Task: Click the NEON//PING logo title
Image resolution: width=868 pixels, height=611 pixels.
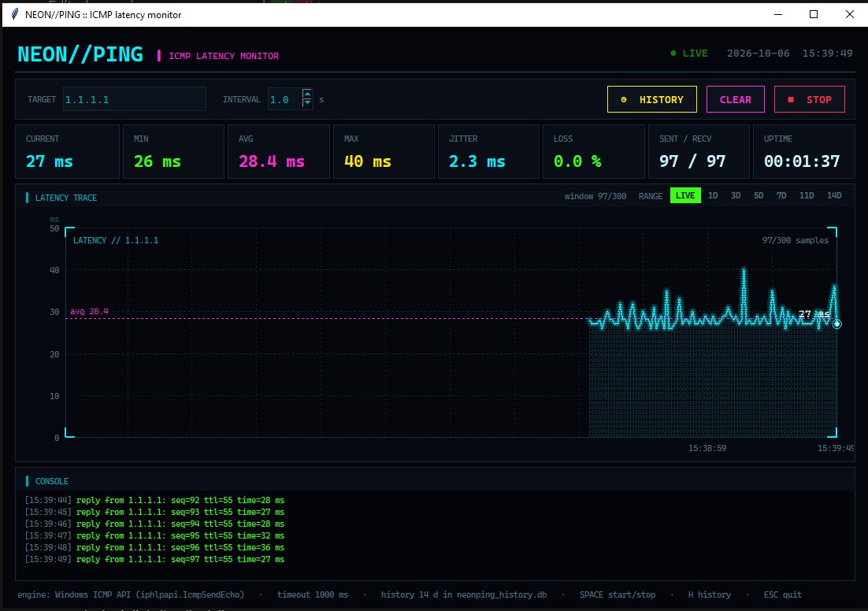Action: (x=80, y=54)
